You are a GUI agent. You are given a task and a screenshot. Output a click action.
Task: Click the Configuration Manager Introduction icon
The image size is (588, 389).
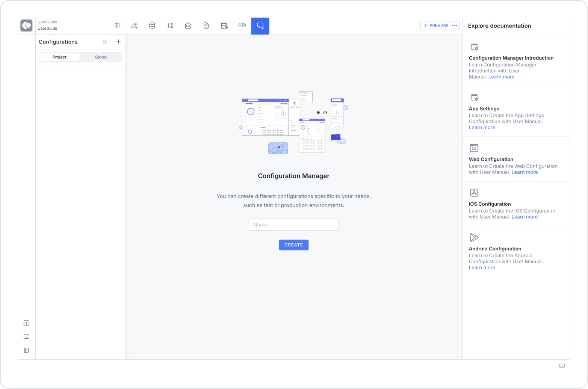474,47
